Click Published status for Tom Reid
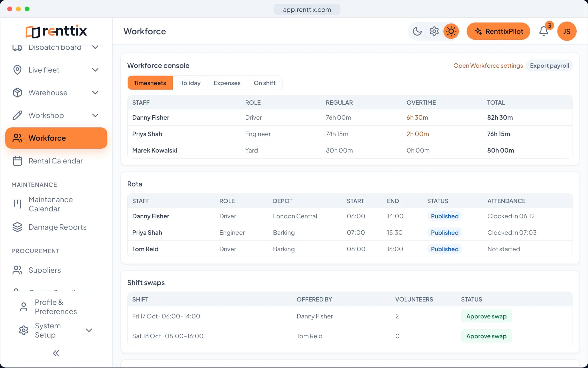The image size is (588, 368). point(445,249)
